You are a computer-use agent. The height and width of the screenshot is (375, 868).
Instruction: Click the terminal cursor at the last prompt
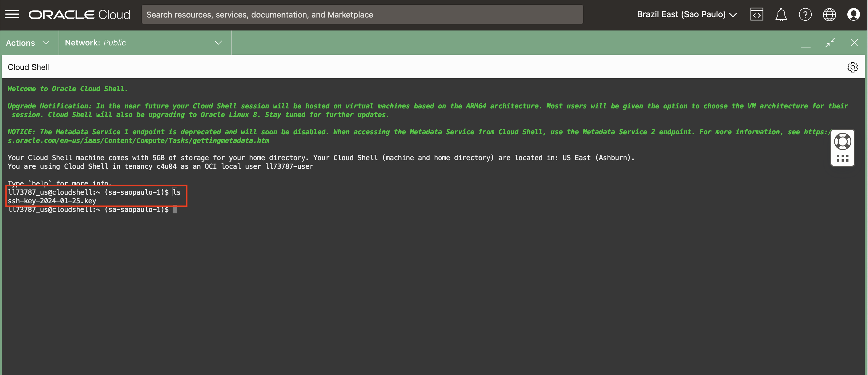tap(175, 209)
